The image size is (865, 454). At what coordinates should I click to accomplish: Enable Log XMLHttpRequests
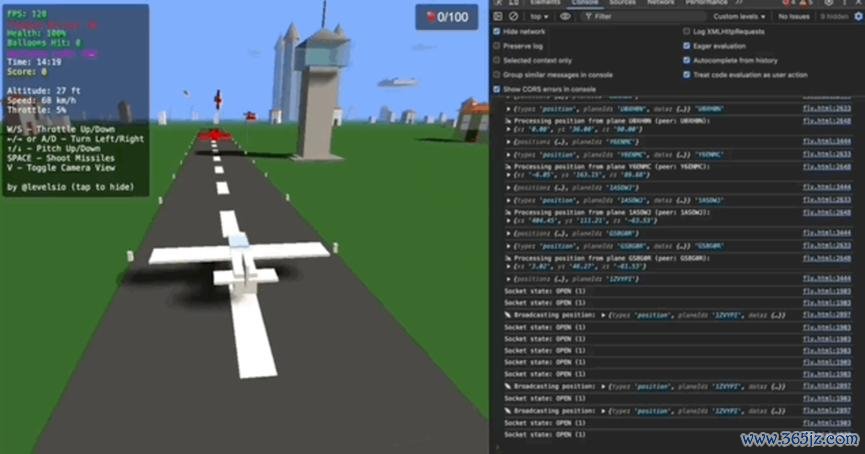coord(687,31)
